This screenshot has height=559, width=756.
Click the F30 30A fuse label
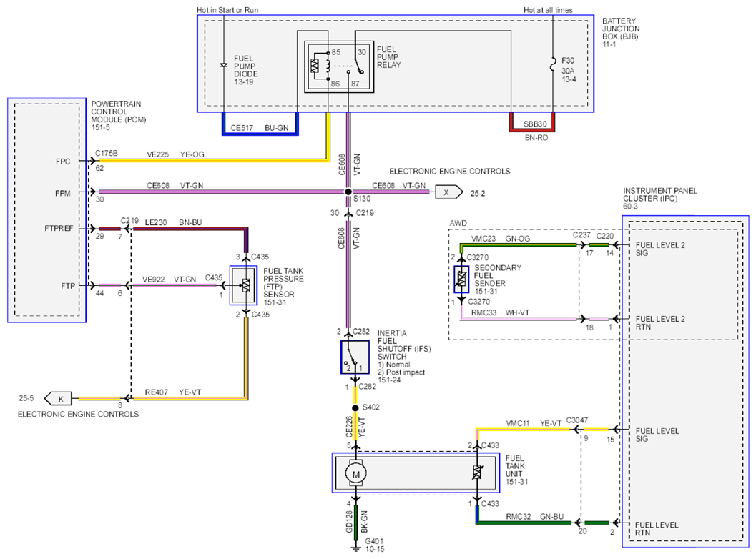(569, 70)
